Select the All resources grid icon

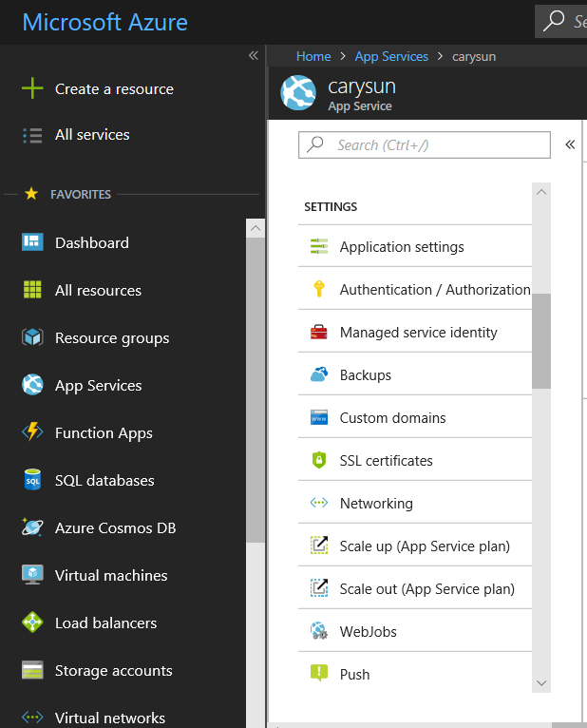coord(32,289)
